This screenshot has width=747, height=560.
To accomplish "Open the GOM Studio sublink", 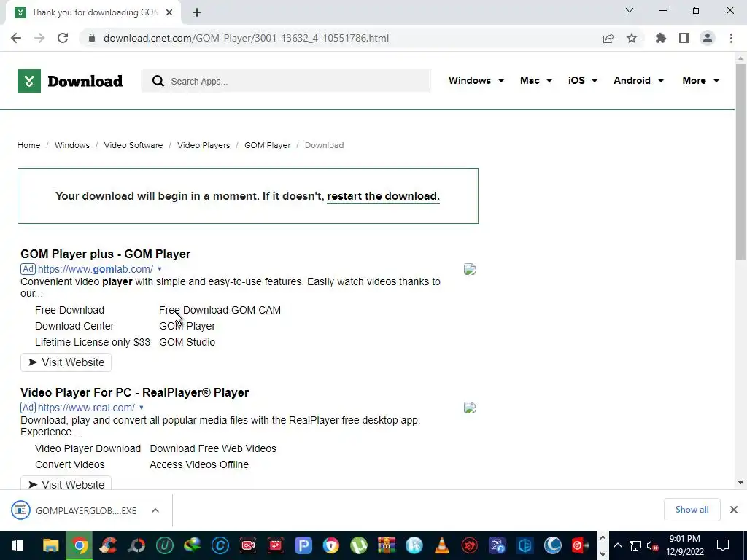I will click(x=187, y=343).
